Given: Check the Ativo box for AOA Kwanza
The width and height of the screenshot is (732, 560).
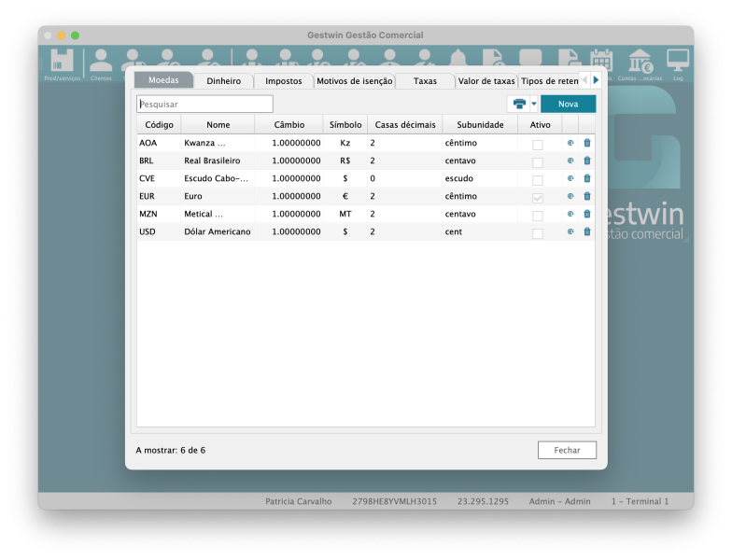Looking at the screenshot, I should point(537,144).
